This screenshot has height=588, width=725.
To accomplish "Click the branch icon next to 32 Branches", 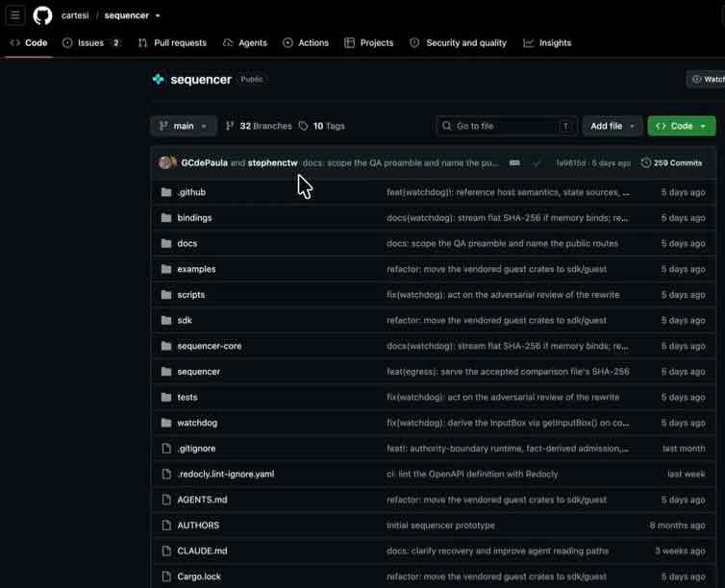I will [x=230, y=126].
